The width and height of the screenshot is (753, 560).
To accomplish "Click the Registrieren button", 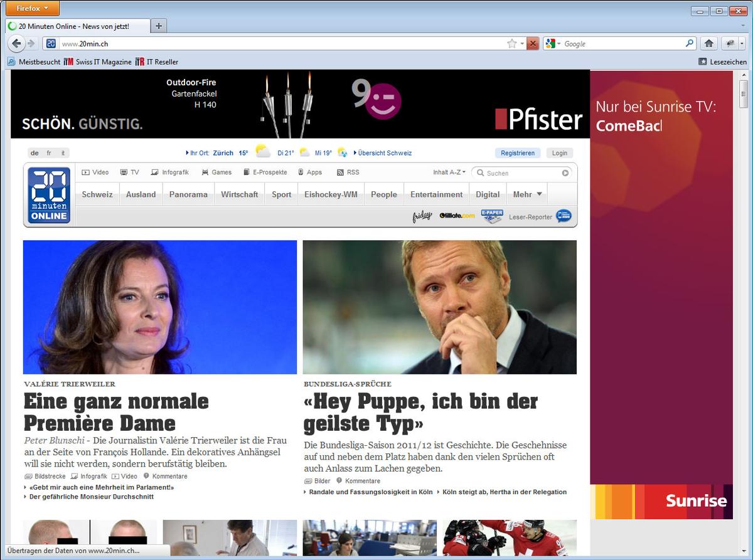I will (518, 153).
